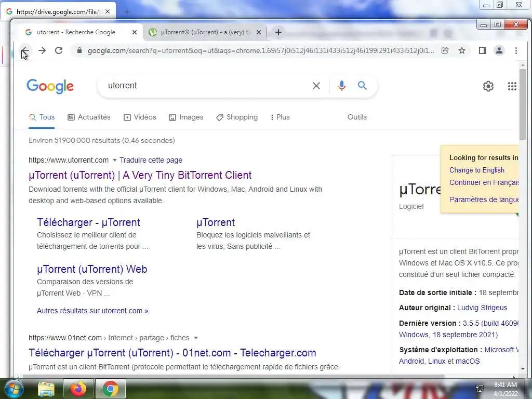This screenshot has width=532, height=399.
Task: Open a new tab in the back window
Action: 127,12
